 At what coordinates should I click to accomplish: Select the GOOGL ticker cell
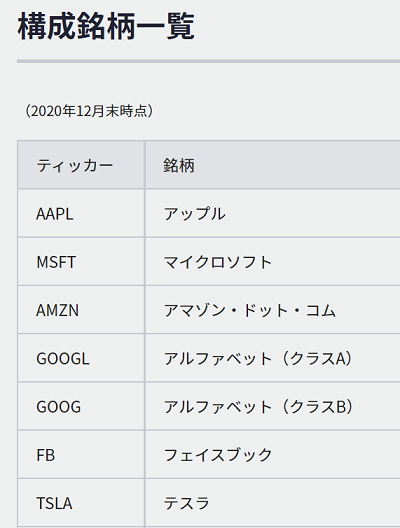point(81,358)
